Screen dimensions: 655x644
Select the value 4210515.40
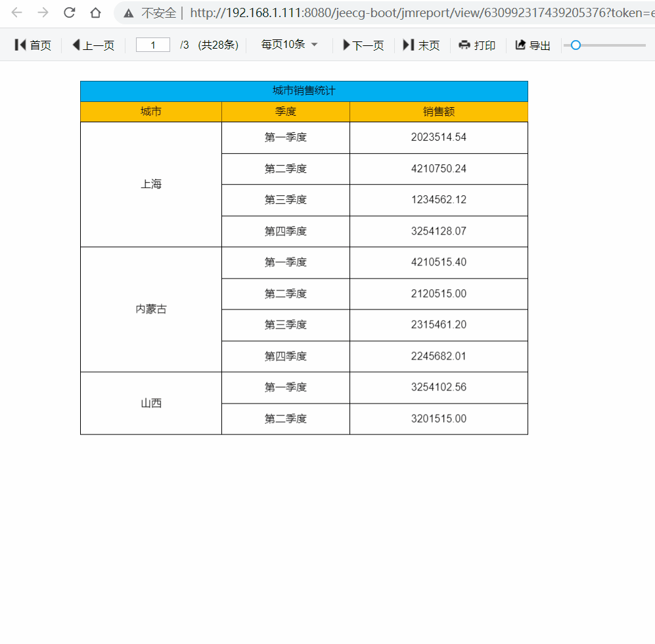pyautogui.click(x=439, y=262)
